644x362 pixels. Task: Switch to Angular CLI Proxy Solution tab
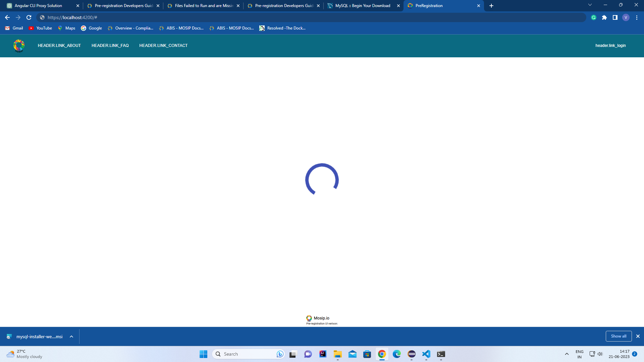(39, 6)
